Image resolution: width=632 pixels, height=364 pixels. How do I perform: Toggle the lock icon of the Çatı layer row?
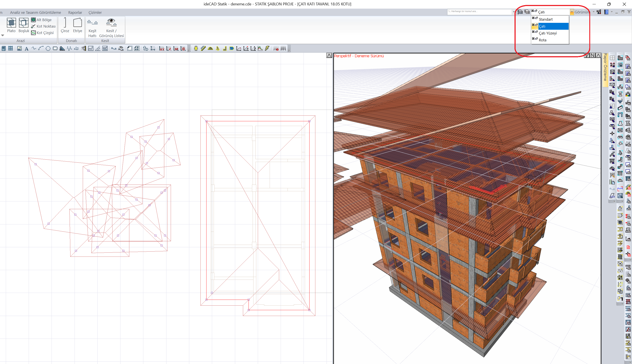(x=537, y=25)
